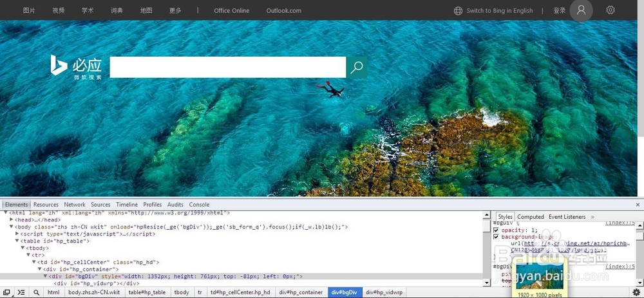Select the Styles sidebar tab
The image size is (644, 298).
point(505,217)
